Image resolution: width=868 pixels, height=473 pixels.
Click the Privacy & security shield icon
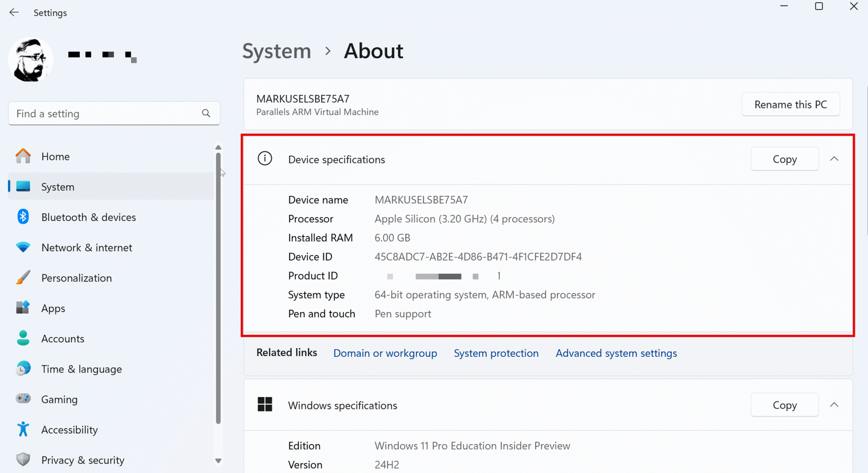point(23,459)
